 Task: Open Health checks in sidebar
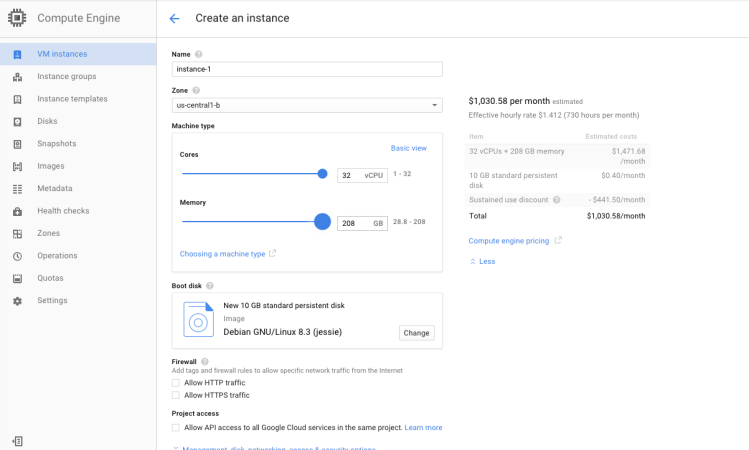point(78,211)
